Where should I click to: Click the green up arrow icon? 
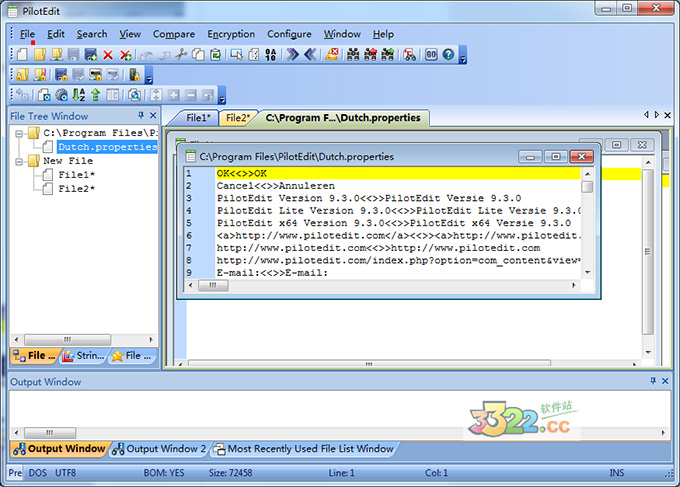[95, 95]
